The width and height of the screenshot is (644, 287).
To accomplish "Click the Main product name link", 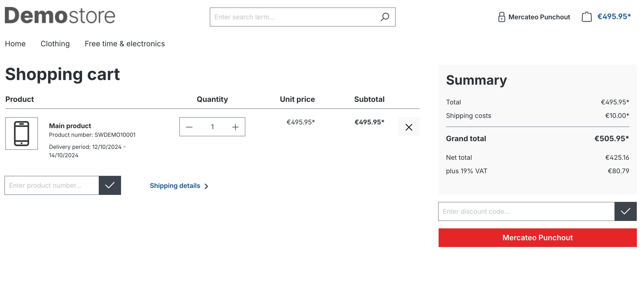I will coord(70,126).
